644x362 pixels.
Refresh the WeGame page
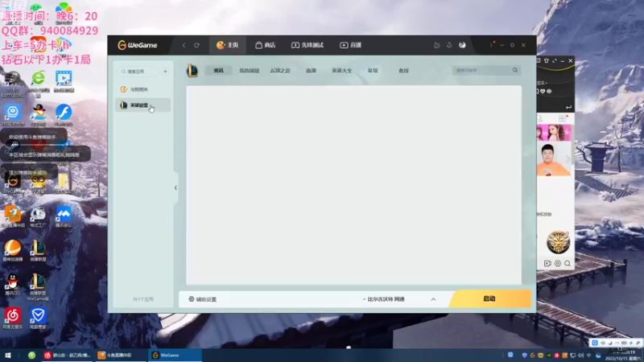(196, 45)
